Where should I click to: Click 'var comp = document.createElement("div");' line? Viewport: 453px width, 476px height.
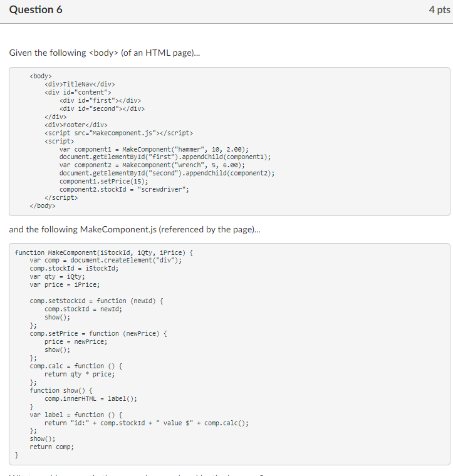point(106,260)
